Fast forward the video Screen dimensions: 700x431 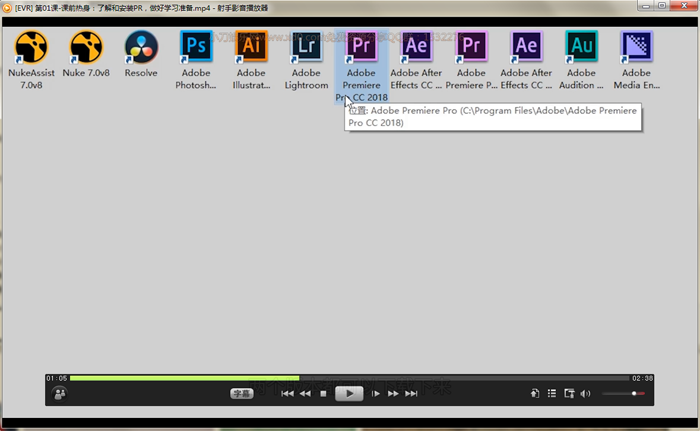pyautogui.click(x=393, y=393)
